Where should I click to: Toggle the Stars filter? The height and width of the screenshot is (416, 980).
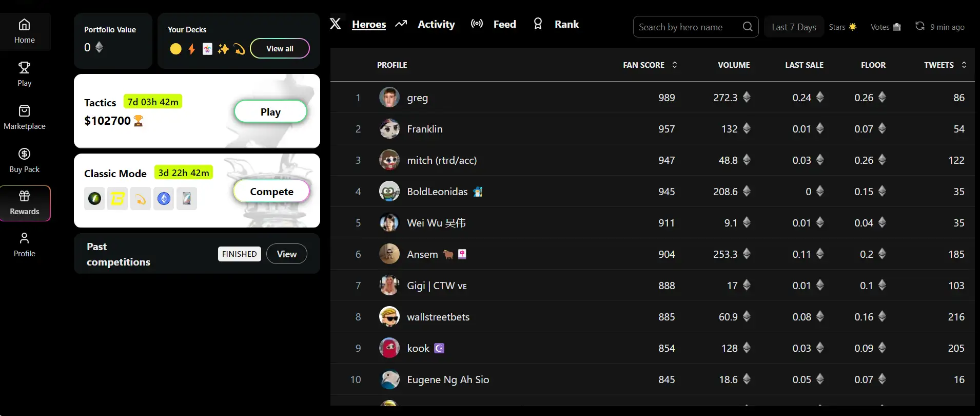pyautogui.click(x=842, y=27)
